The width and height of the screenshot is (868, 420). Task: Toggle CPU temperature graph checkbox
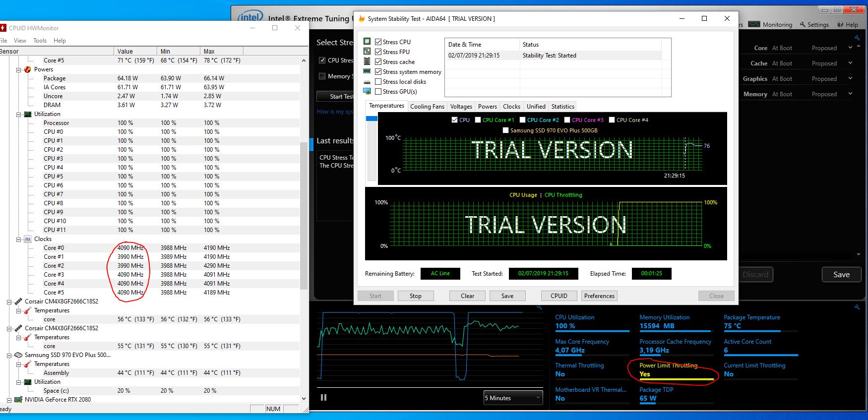click(454, 120)
